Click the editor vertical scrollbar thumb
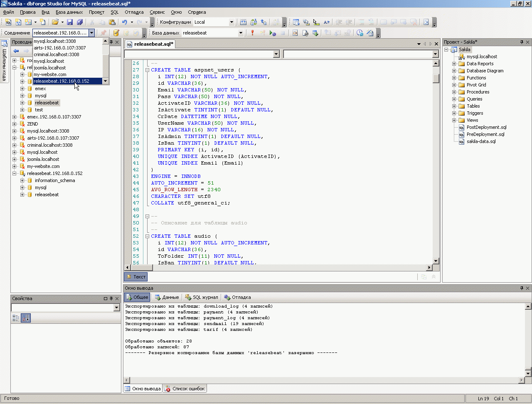 [x=436, y=79]
